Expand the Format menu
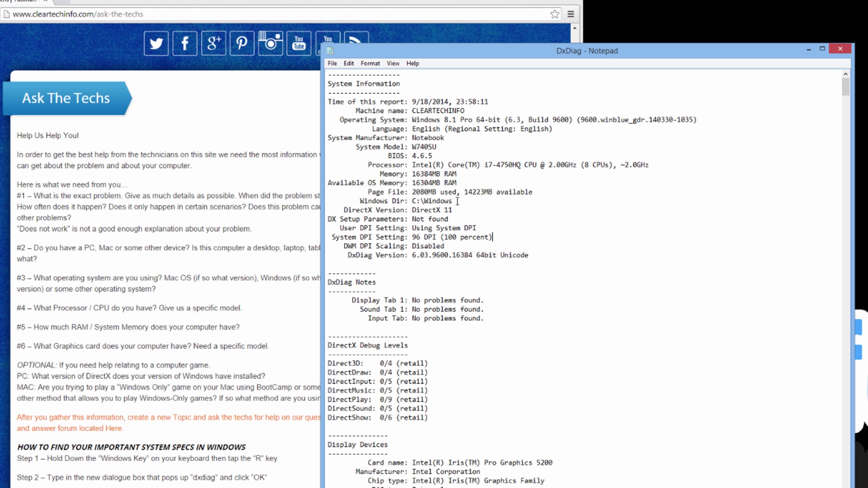The width and height of the screenshot is (868, 488). coord(370,63)
